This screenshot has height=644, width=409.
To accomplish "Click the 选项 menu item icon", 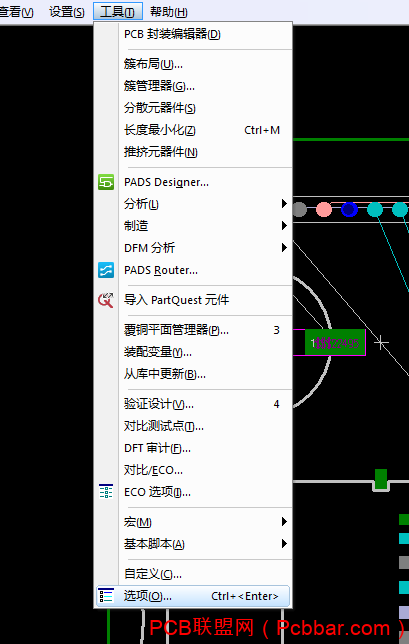I will pyautogui.click(x=106, y=596).
